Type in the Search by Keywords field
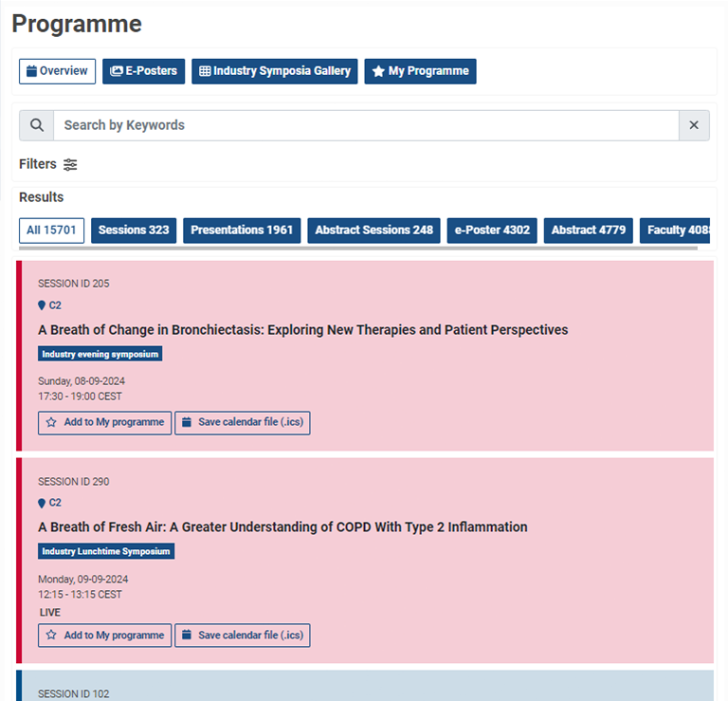 pos(365,125)
